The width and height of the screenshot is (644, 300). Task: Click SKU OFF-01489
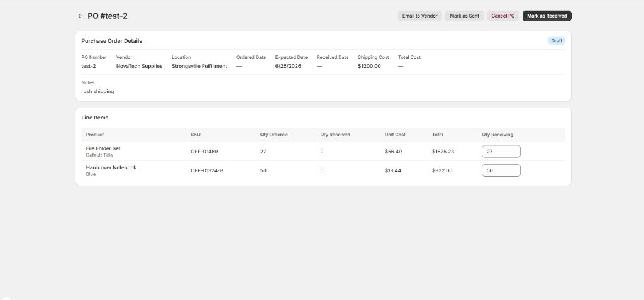click(204, 151)
